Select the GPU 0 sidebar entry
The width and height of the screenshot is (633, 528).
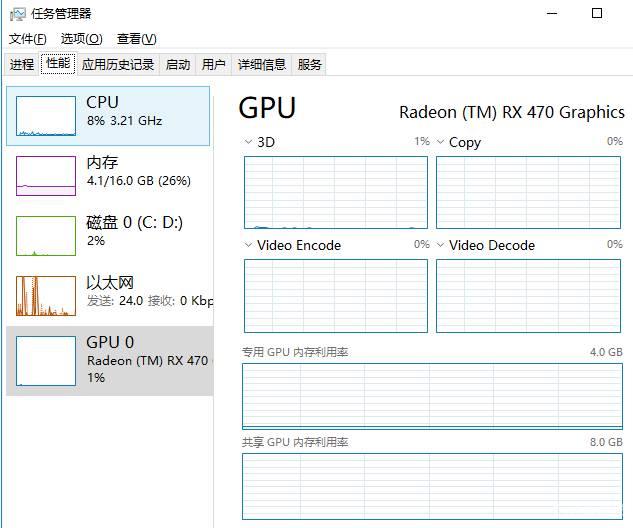pyautogui.click(x=110, y=360)
